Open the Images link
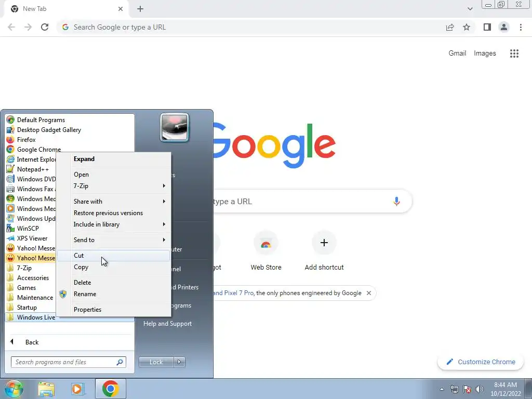 click(x=485, y=54)
